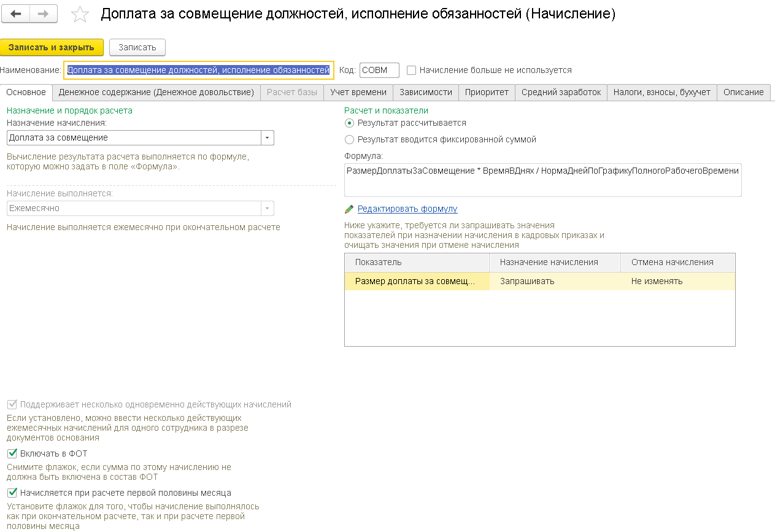Open the Денежное содержание (Денежное довольствие) tab

coord(156,92)
